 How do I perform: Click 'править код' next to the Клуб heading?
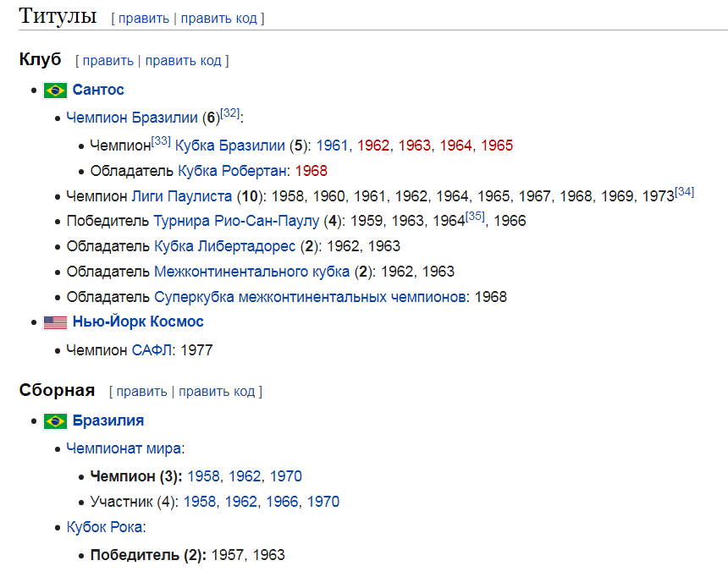point(184,61)
